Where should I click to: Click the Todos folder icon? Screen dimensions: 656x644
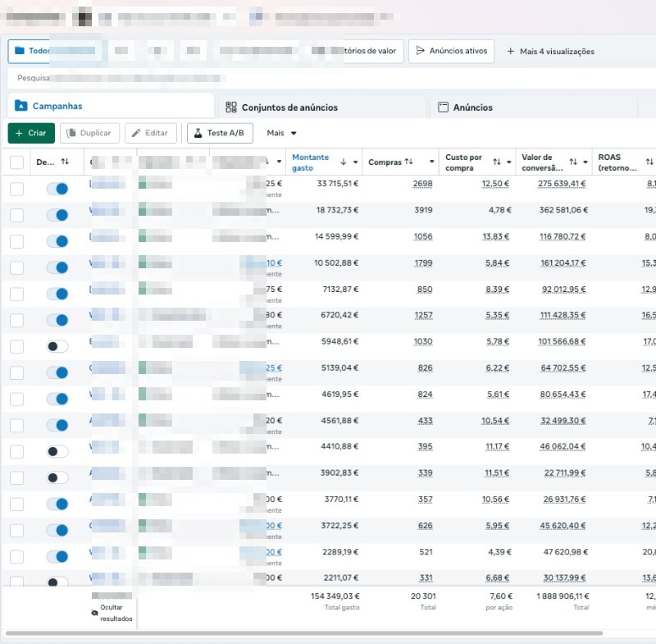(19, 51)
